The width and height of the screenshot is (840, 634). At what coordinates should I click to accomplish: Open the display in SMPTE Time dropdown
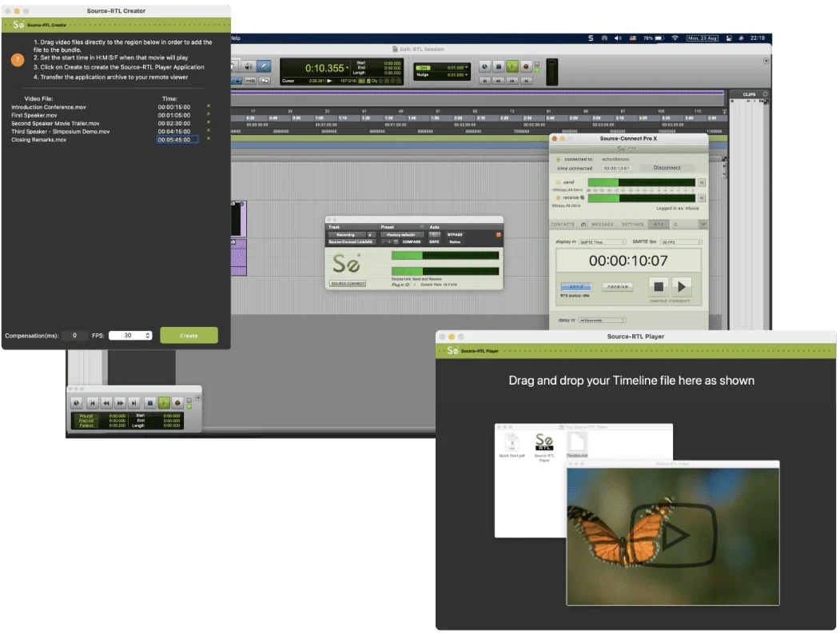pos(602,242)
